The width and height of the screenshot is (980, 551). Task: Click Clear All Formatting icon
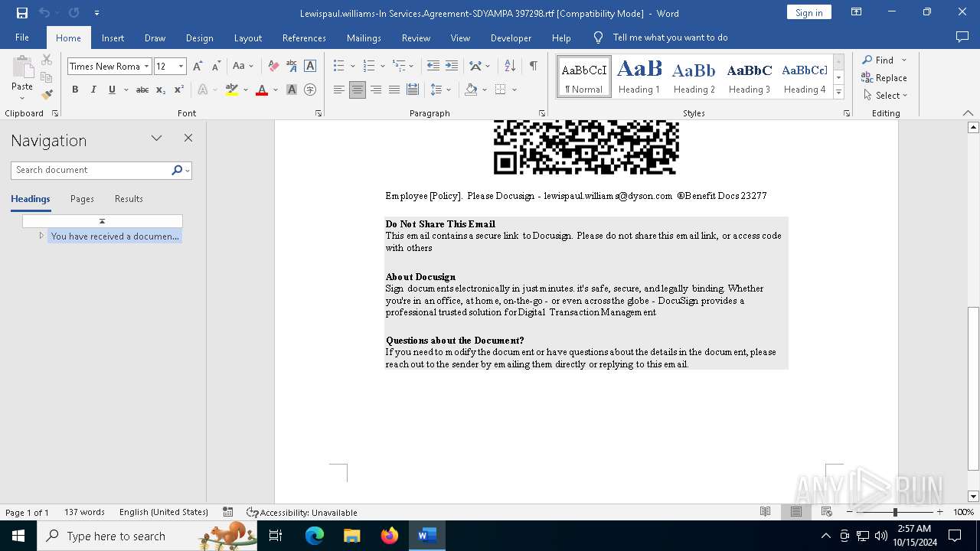[273, 67]
